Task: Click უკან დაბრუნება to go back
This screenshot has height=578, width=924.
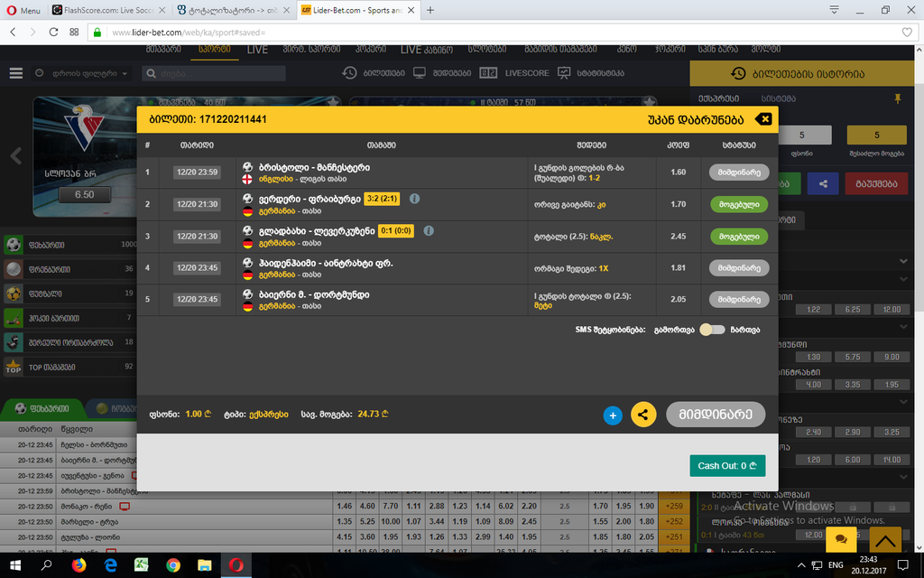Action: (x=696, y=119)
